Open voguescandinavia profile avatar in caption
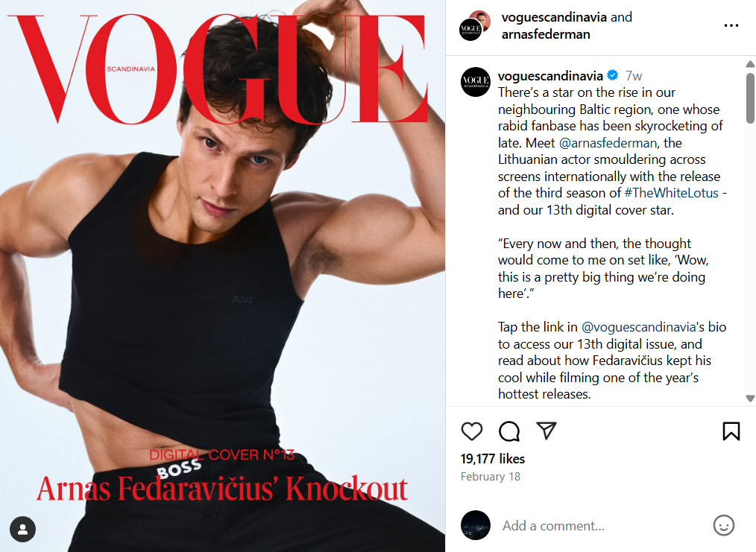Screen dimensions: 756x552 pyautogui.click(x=476, y=82)
